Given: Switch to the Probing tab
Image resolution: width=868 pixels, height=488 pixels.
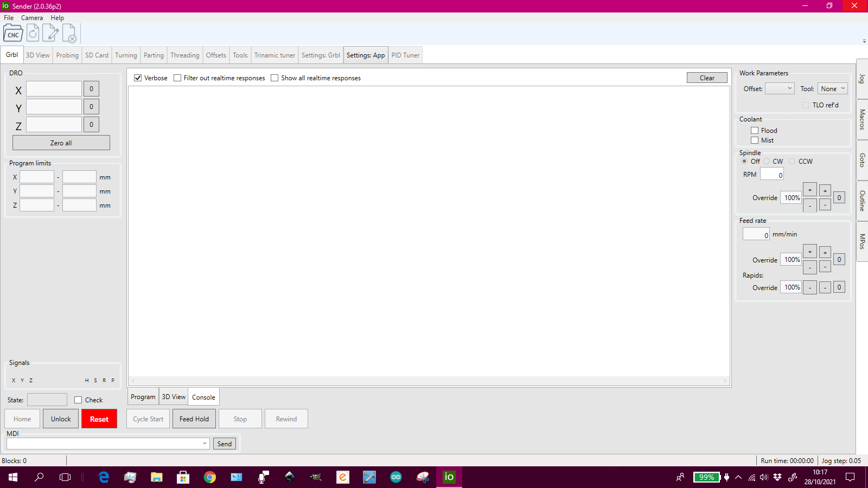Looking at the screenshot, I should click(67, 55).
